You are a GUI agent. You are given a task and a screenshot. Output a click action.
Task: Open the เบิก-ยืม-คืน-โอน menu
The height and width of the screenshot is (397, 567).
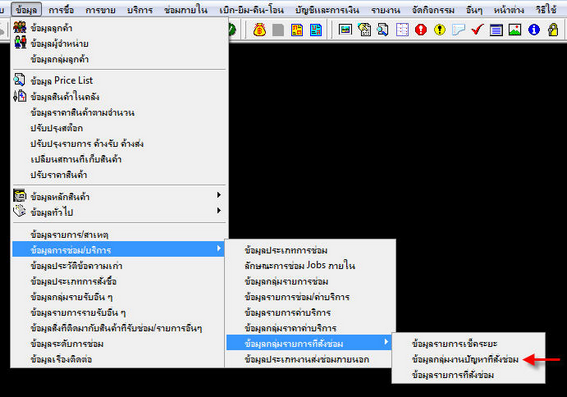(x=251, y=10)
